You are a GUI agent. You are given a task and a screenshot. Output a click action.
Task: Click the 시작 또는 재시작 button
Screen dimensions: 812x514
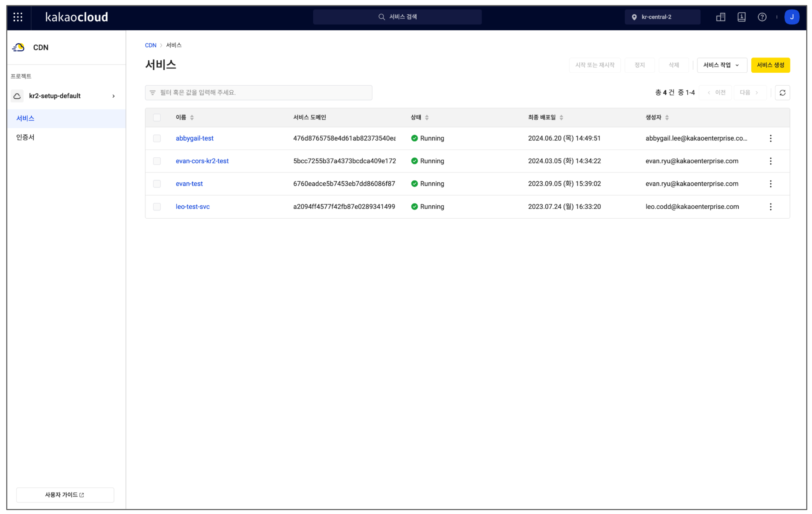pos(594,65)
